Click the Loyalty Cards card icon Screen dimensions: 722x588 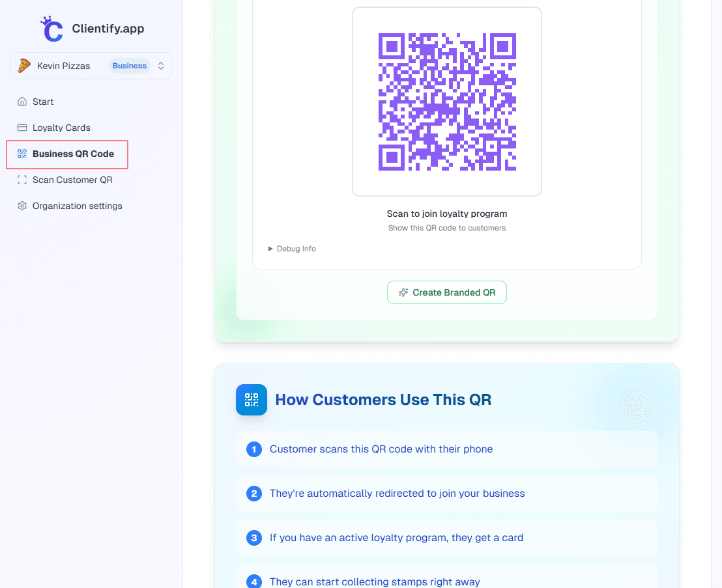pos(22,128)
